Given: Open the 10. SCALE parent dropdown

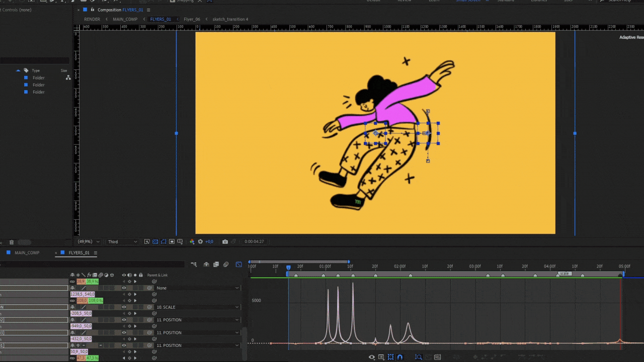Looking at the screenshot, I should coord(197,307).
